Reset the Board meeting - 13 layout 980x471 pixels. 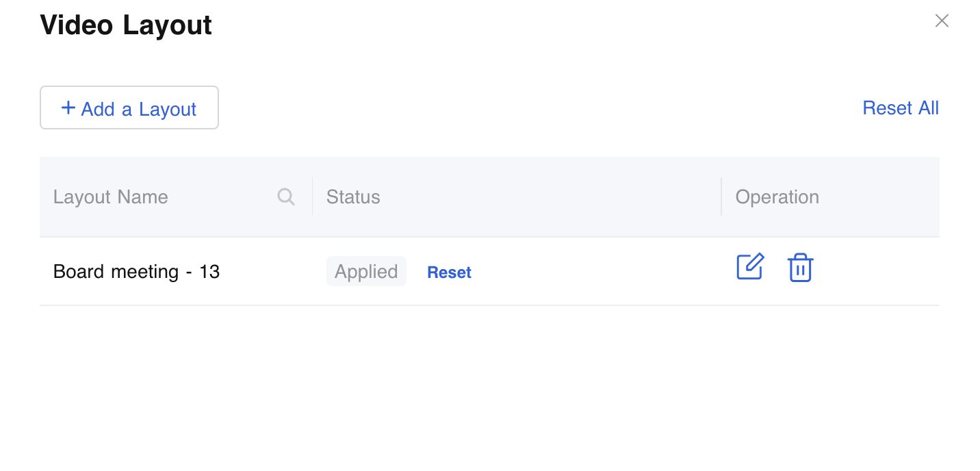click(449, 272)
